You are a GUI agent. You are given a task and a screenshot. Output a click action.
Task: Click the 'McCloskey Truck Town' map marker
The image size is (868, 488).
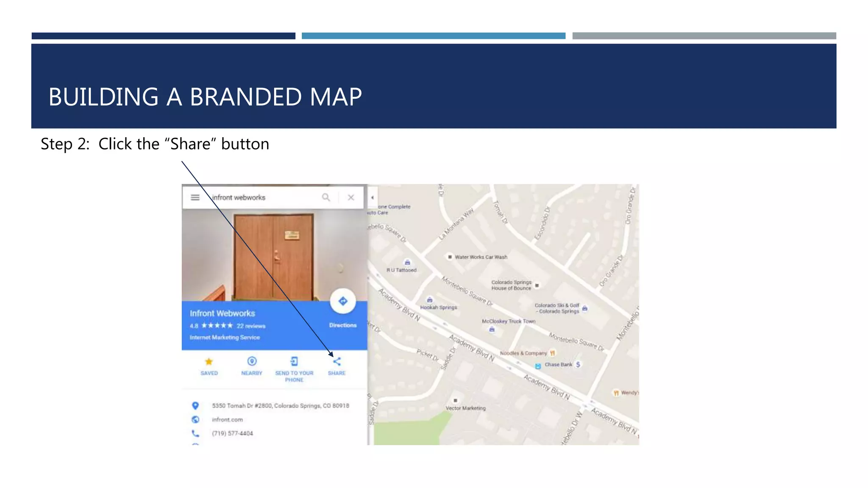coord(492,329)
